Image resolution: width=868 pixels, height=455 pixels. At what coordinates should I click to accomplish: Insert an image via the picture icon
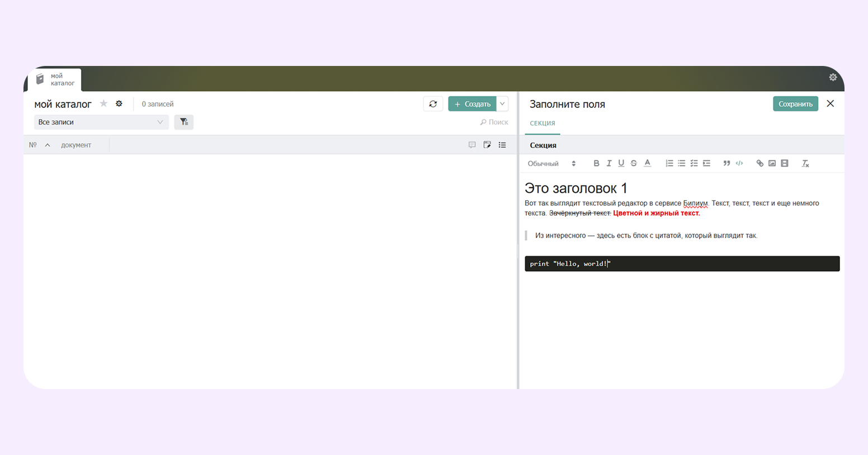(x=772, y=163)
